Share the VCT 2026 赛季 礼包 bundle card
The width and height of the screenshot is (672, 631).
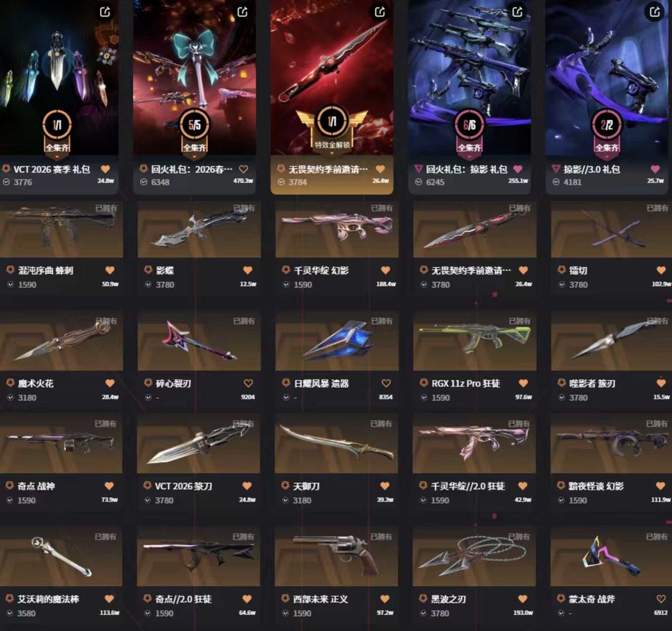tap(105, 12)
